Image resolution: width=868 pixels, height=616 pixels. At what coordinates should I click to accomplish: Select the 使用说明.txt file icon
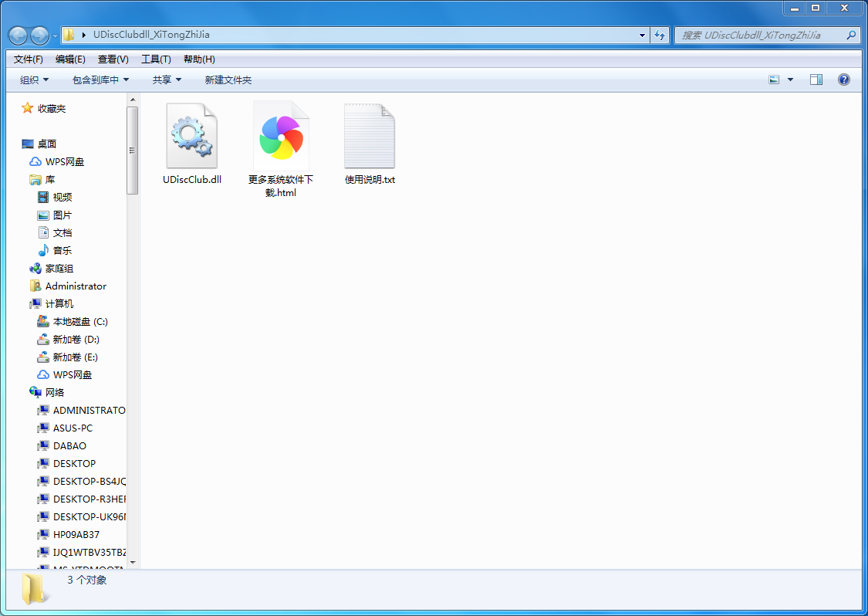pyautogui.click(x=370, y=136)
